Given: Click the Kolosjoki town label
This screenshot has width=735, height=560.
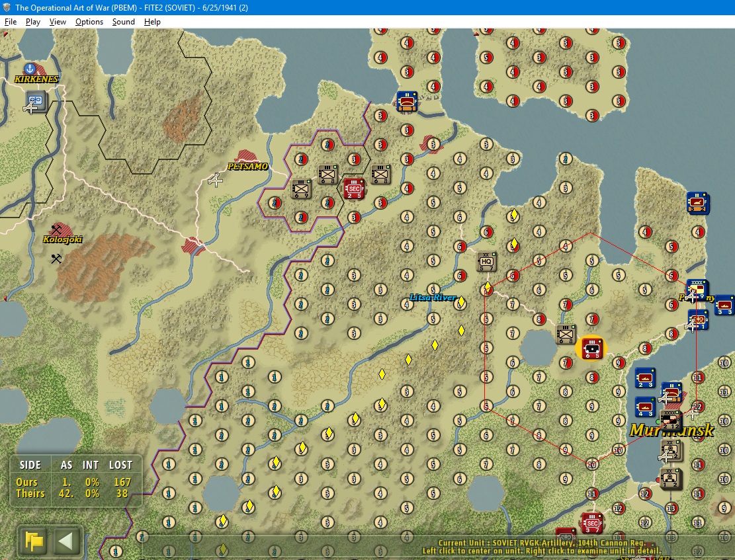Looking at the screenshot, I should click(x=62, y=239).
